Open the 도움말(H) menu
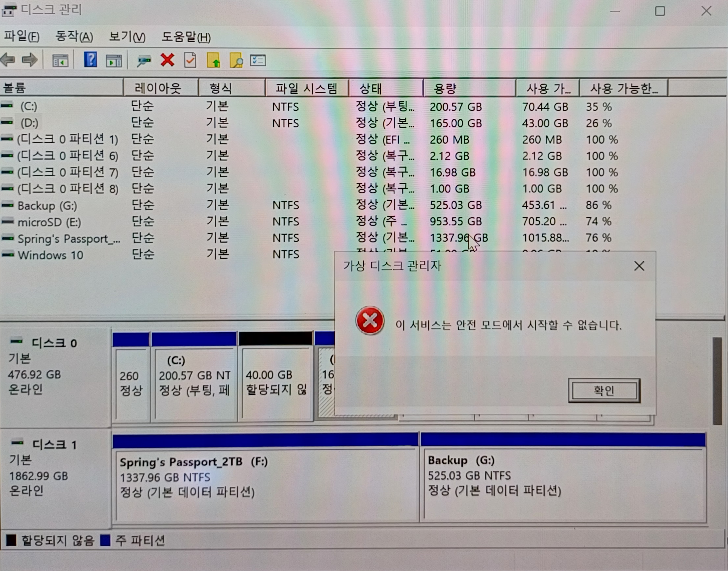 (186, 37)
